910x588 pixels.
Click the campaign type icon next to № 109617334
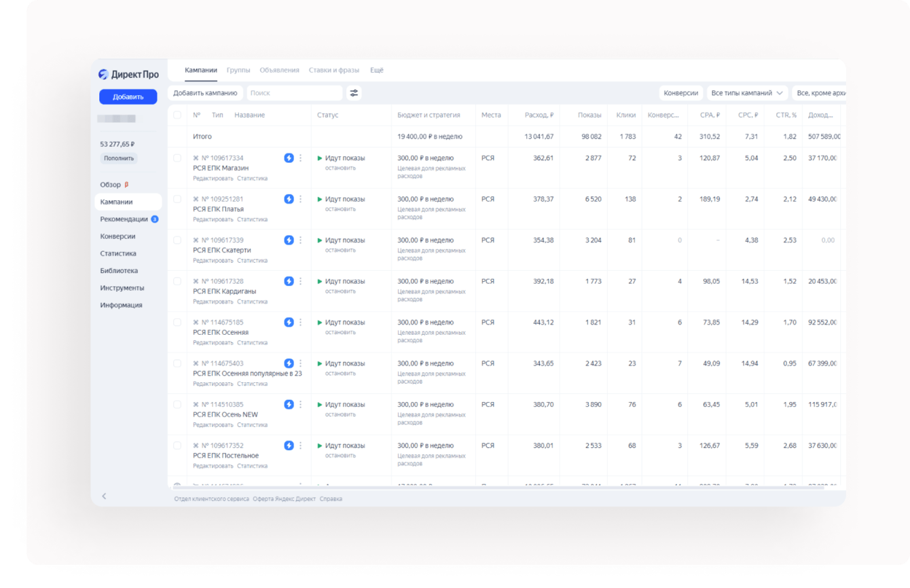[196, 158]
